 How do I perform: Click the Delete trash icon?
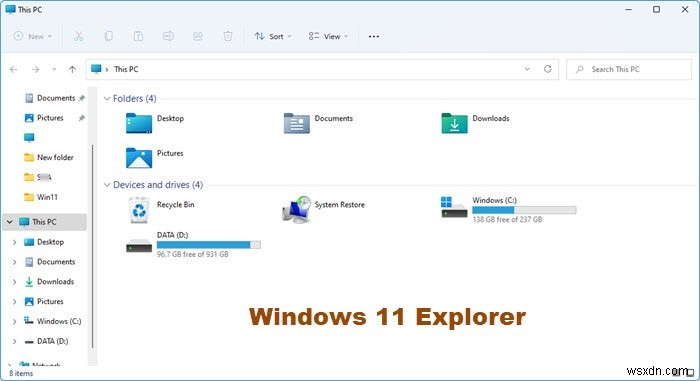[228, 36]
